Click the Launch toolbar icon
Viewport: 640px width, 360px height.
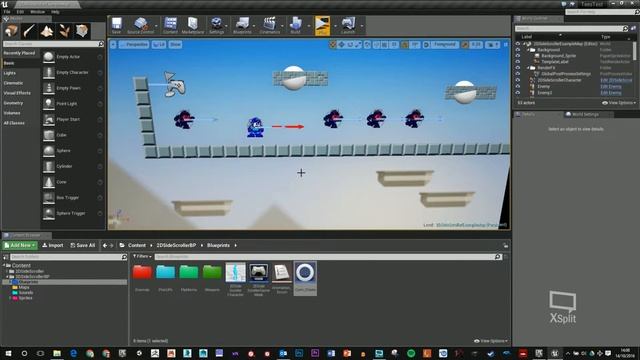click(x=348, y=25)
